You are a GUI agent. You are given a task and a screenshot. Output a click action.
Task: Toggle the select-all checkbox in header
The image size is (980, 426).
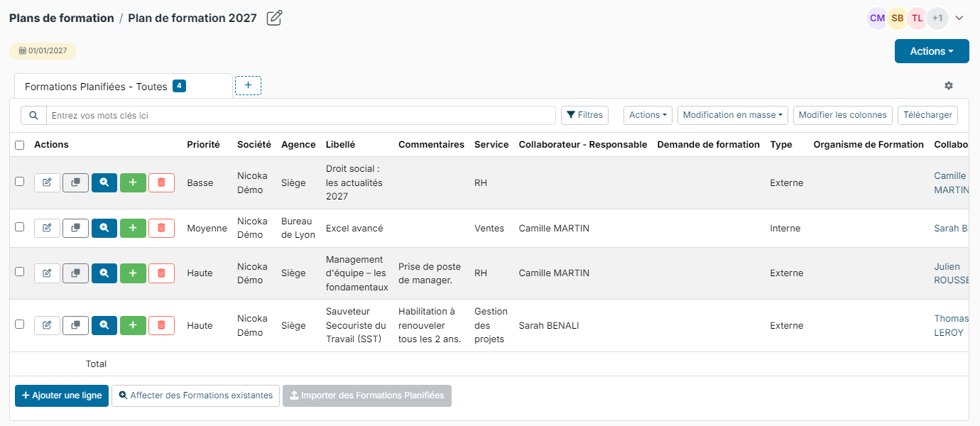click(20, 145)
